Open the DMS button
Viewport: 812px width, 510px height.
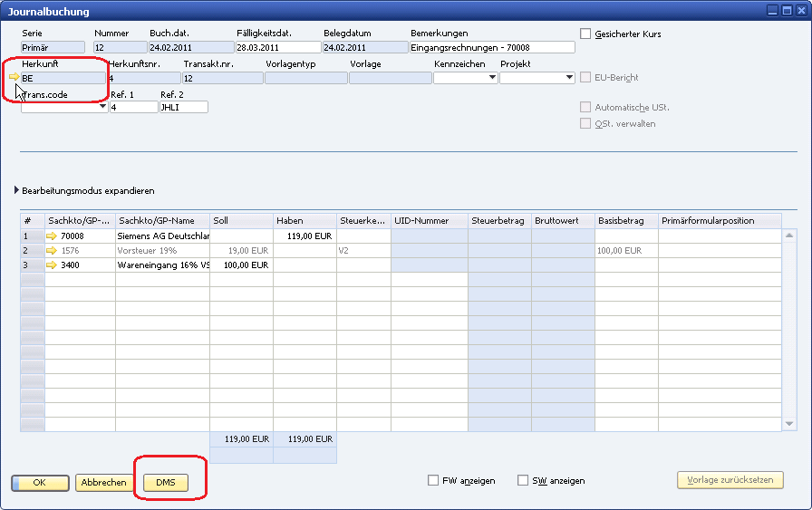pyautogui.click(x=166, y=483)
